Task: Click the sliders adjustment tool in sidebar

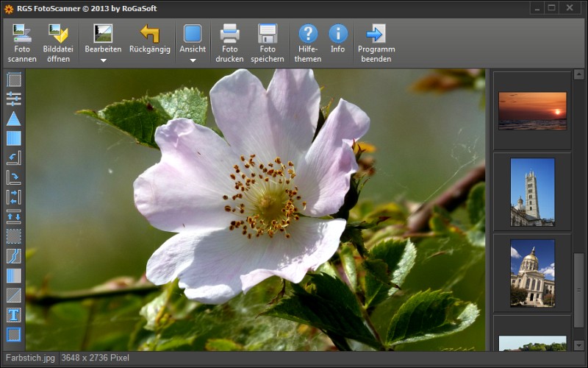Action: 14,99
